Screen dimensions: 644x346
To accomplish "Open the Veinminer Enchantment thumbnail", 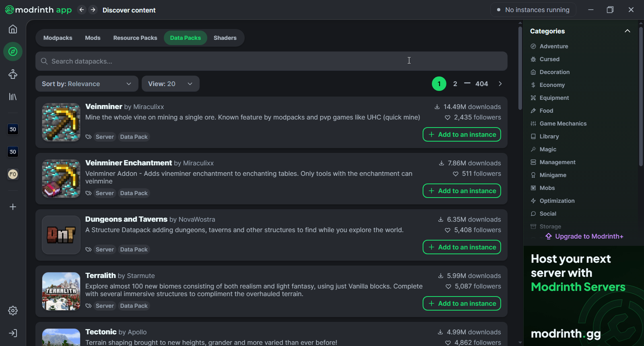I will click(x=61, y=179).
